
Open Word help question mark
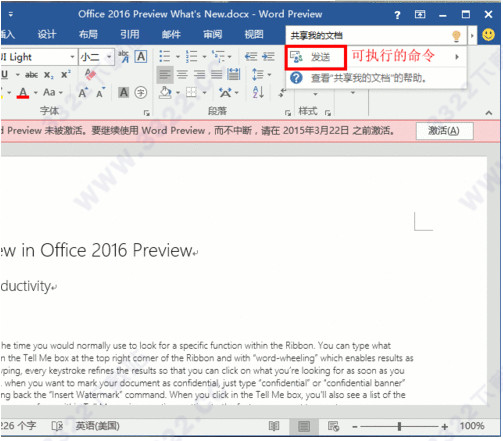(397, 15)
